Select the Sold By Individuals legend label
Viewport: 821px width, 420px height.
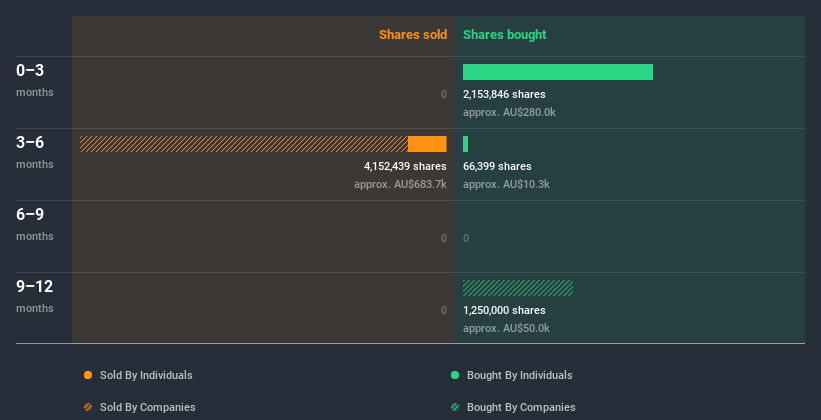pos(146,375)
